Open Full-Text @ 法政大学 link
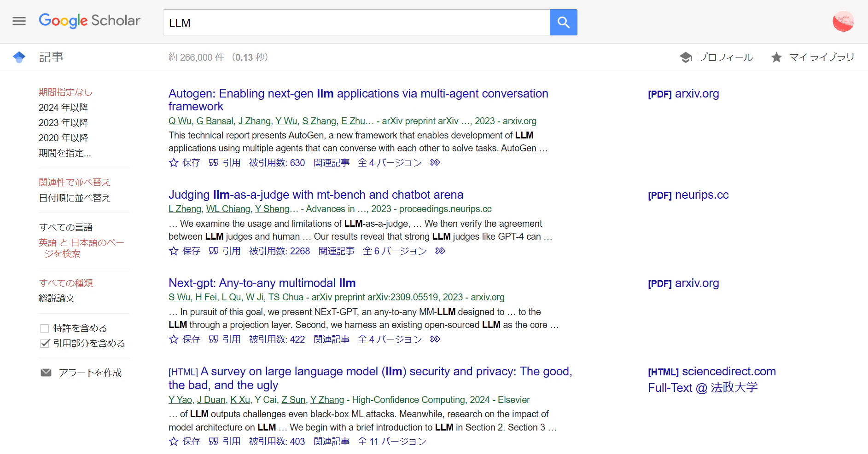The height and width of the screenshot is (454, 868). pos(703,388)
